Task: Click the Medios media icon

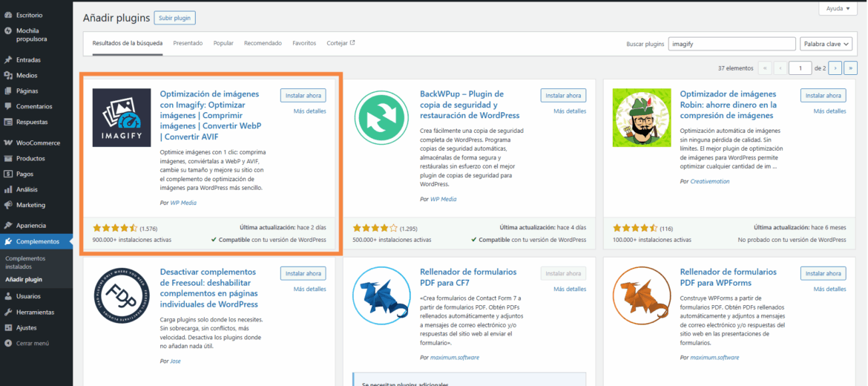Action: (x=7, y=75)
